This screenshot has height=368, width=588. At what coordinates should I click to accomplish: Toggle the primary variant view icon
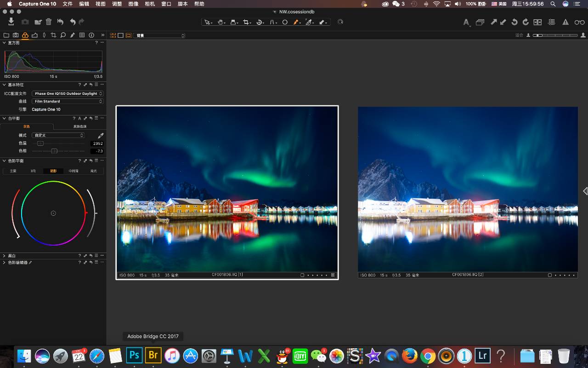tap(129, 35)
